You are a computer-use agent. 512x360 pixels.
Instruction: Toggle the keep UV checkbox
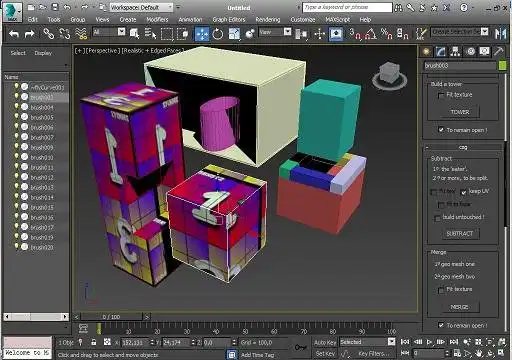click(x=464, y=192)
